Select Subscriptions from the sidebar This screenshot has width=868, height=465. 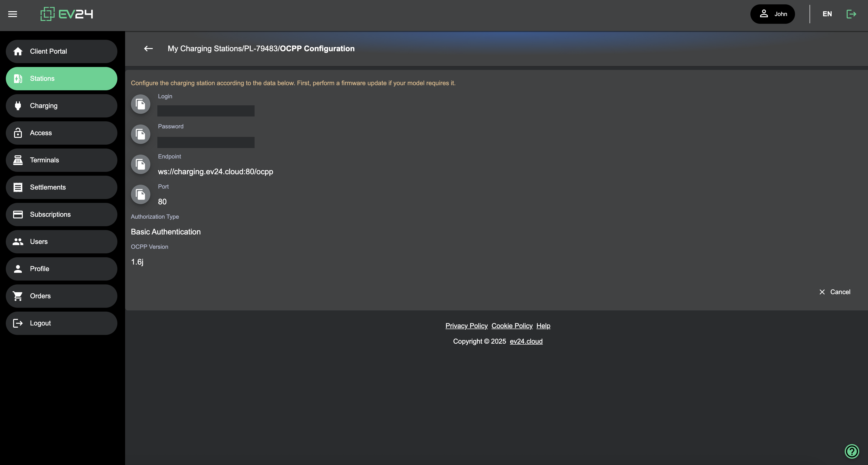[x=61, y=215]
